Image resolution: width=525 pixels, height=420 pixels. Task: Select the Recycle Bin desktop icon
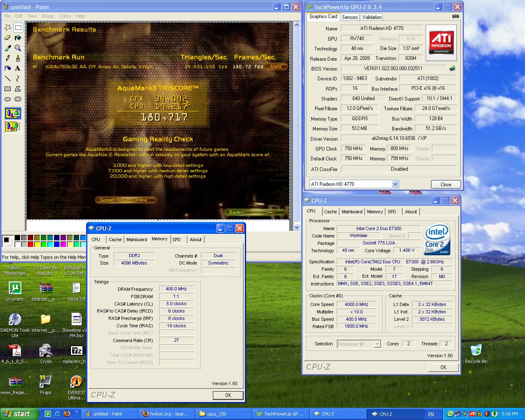(x=476, y=354)
